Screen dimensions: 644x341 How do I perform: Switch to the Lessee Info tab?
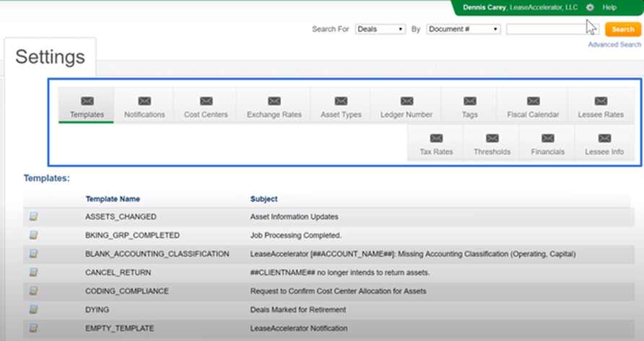tap(604, 143)
